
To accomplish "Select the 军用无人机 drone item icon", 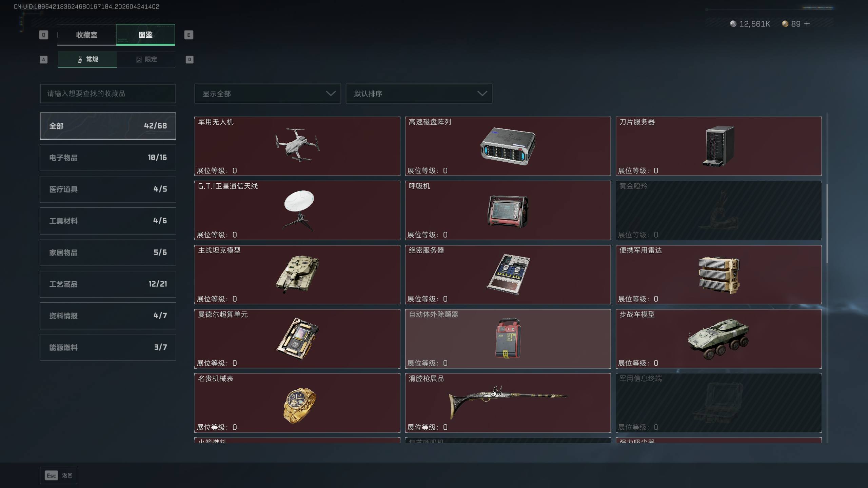I will click(x=297, y=145).
